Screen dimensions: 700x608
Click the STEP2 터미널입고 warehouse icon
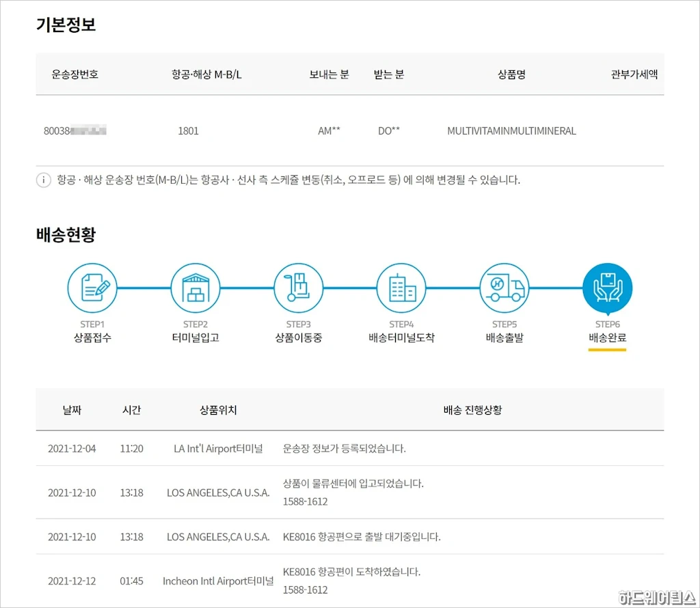pos(196,288)
